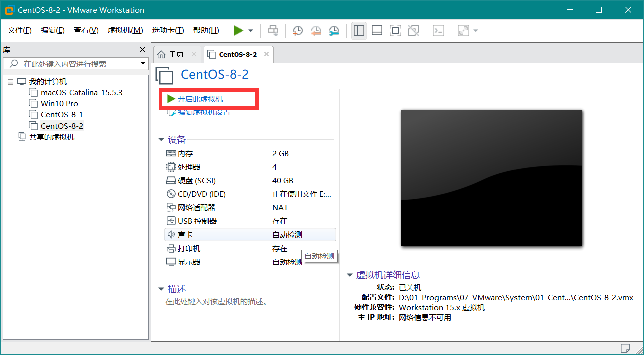Toggle the Unity mode toolbar icon
This screenshot has height=355, width=644.
click(413, 31)
